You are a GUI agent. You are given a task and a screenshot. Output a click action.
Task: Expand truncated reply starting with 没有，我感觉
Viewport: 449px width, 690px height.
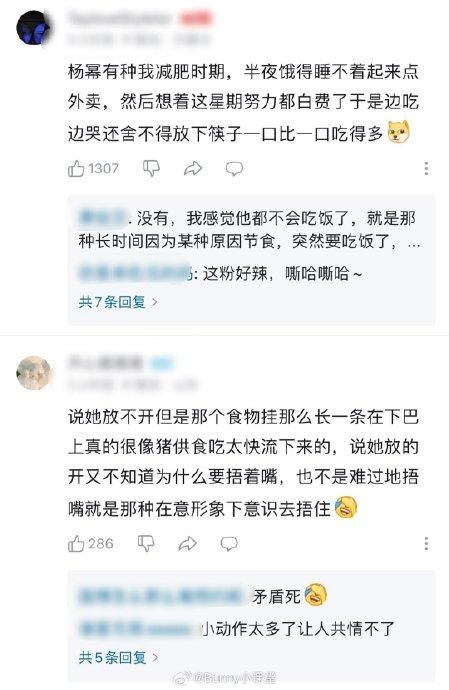249,230
